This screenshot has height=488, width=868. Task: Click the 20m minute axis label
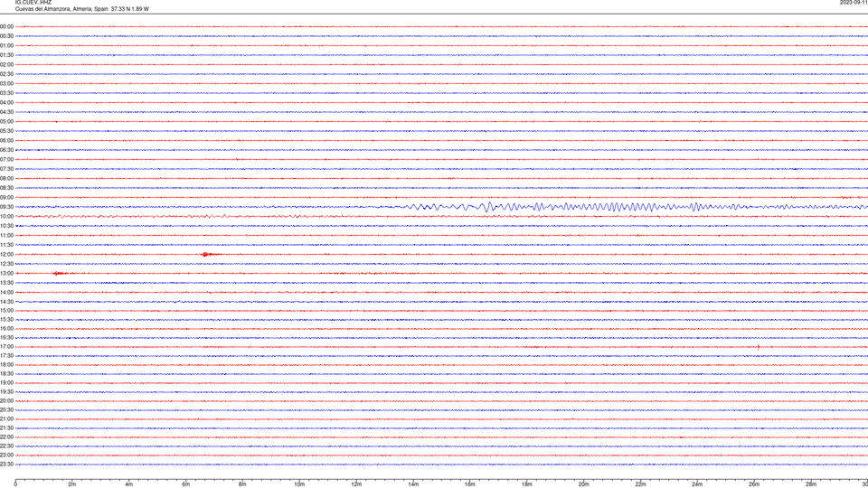click(583, 484)
